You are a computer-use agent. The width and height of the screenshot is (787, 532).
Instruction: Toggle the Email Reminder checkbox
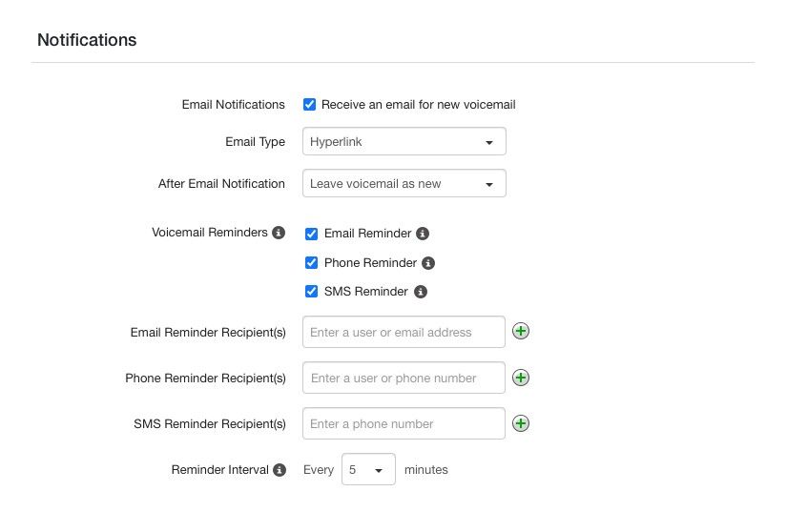(x=312, y=234)
